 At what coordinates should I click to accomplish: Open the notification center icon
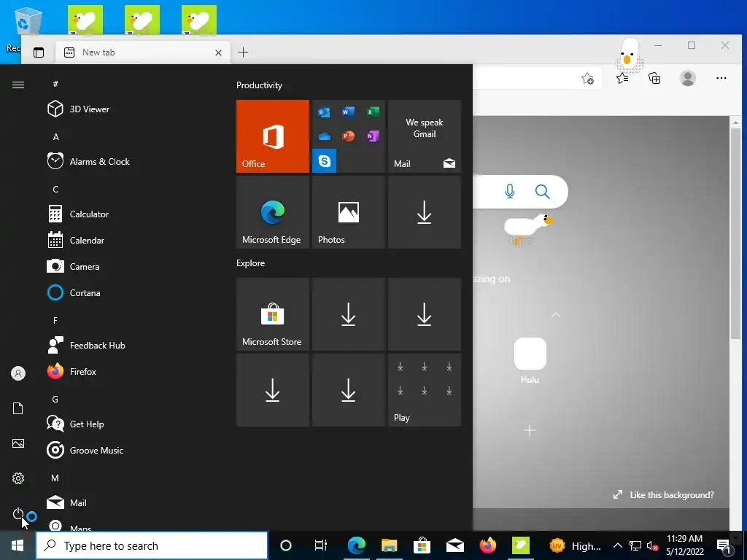coord(724,545)
